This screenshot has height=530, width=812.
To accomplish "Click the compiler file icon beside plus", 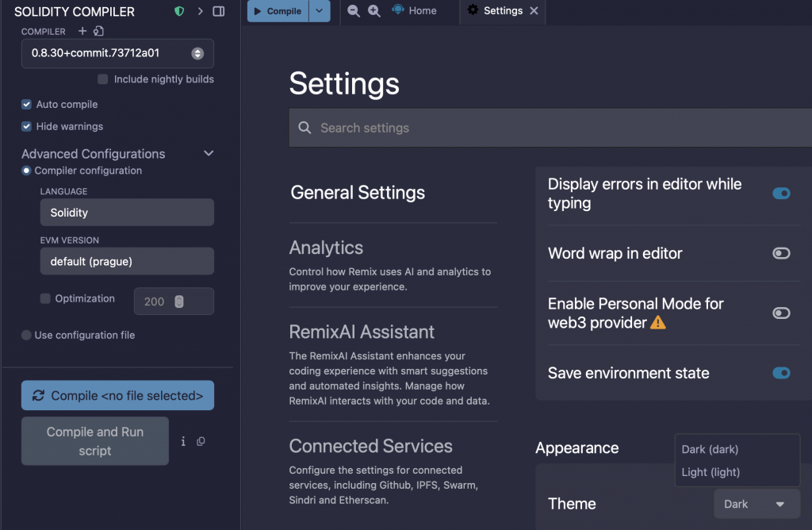I will (98, 31).
